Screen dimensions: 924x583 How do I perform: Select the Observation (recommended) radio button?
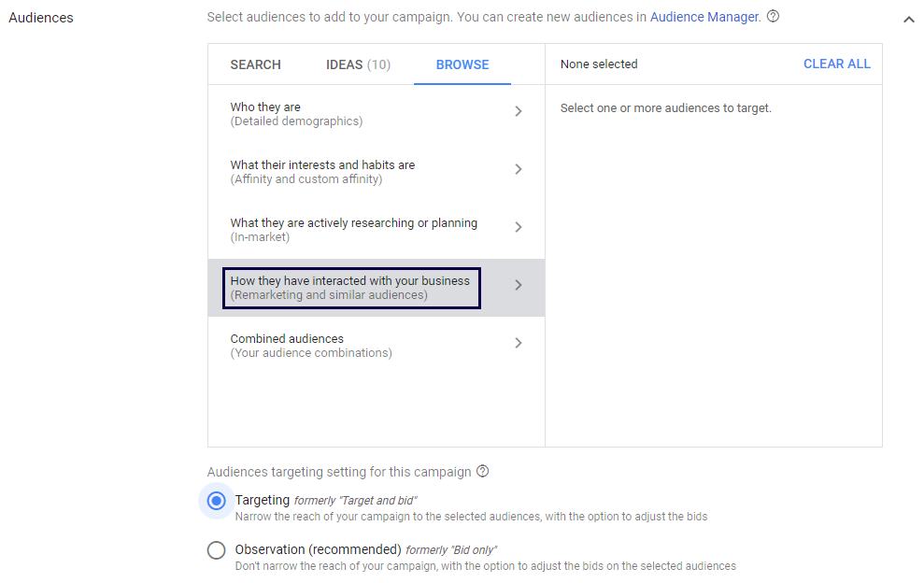click(x=217, y=550)
